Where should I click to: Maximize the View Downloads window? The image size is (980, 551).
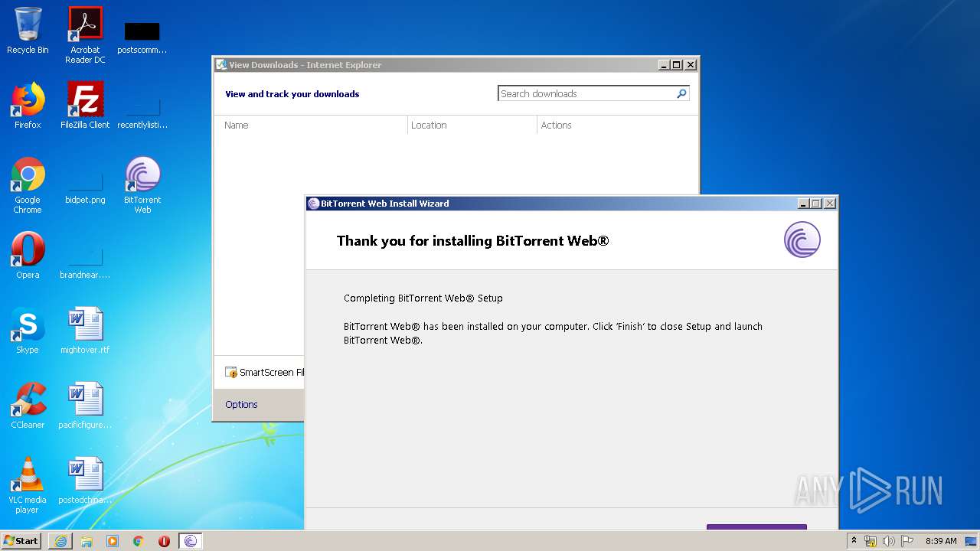click(677, 65)
